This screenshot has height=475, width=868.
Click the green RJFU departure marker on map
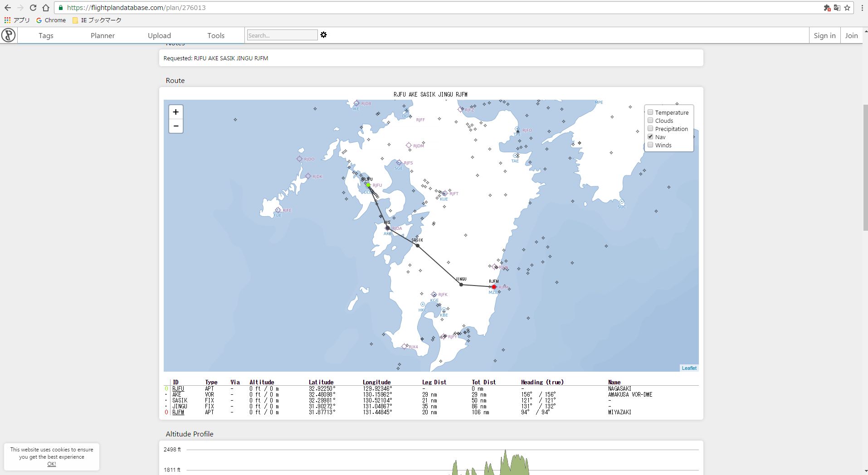coord(368,185)
